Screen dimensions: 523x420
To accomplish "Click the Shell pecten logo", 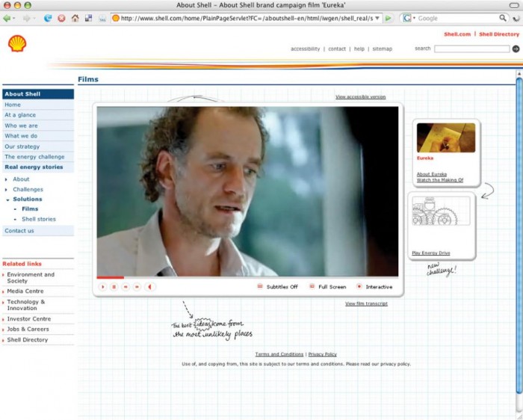I will tap(17, 43).
